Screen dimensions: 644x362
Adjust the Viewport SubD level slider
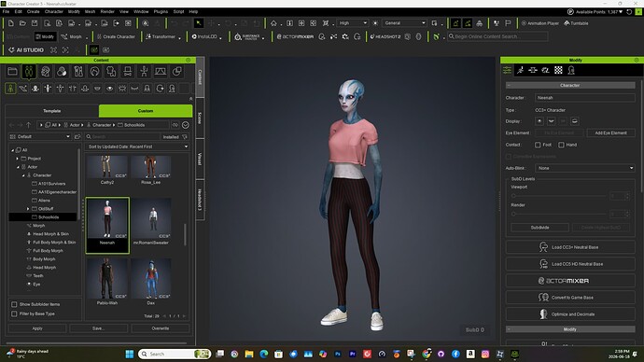(558, 196)
